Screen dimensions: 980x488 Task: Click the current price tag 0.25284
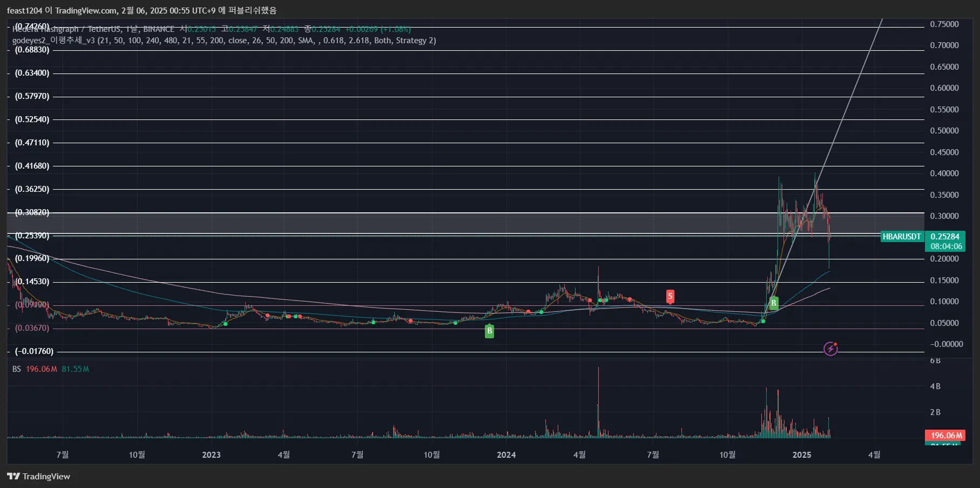(945, 237)
